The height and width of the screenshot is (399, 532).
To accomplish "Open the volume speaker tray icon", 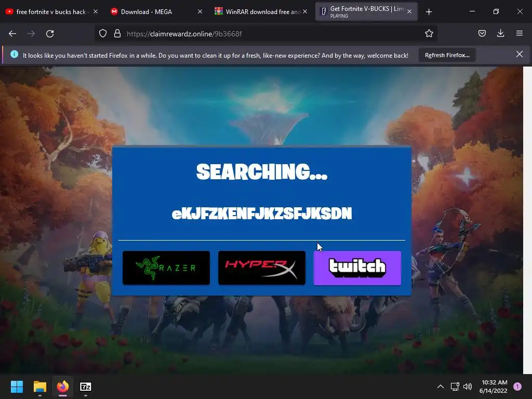I will [x=468, y=387].
